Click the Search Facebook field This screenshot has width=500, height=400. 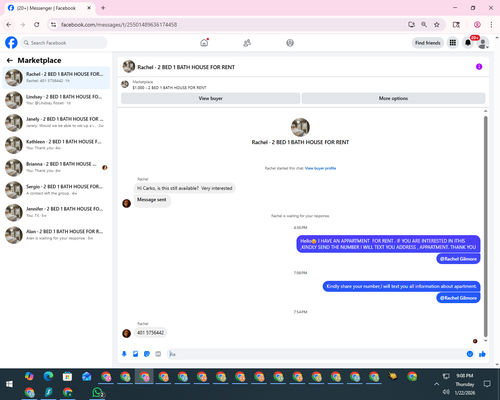64,43
